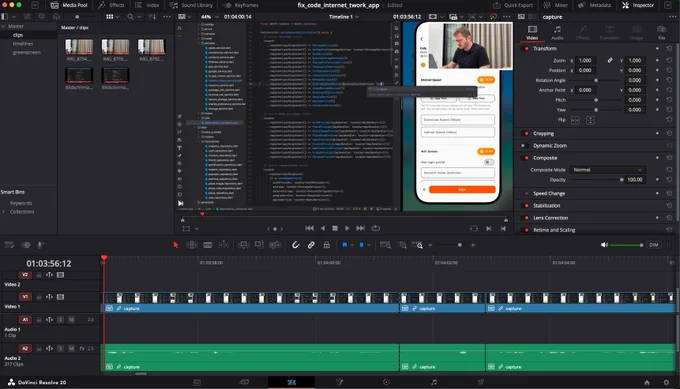Reset the Transform section values

coord(669,49)
